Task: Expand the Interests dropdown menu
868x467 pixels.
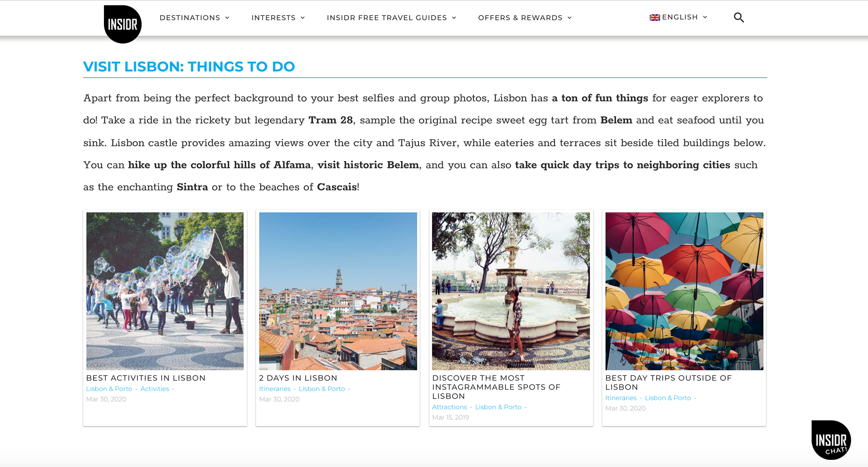Action: (x=278, y=18)
